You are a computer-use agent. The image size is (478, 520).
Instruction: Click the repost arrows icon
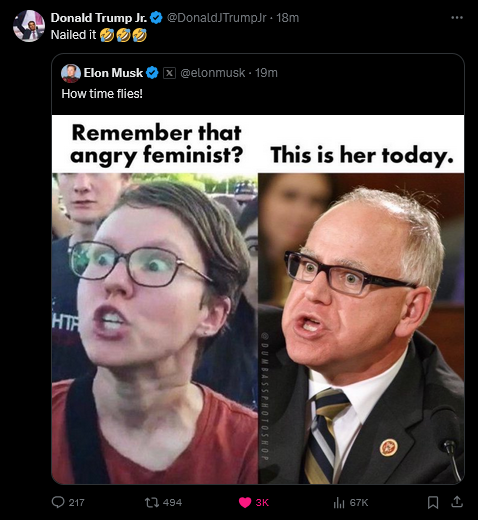pyautogui.click(x=152, y=502)
